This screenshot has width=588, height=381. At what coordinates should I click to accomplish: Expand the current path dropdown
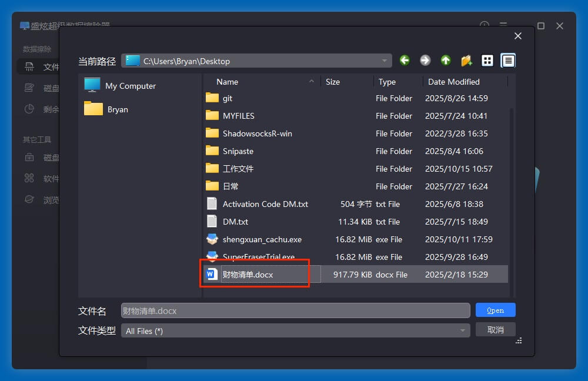[x=385, y=61]
